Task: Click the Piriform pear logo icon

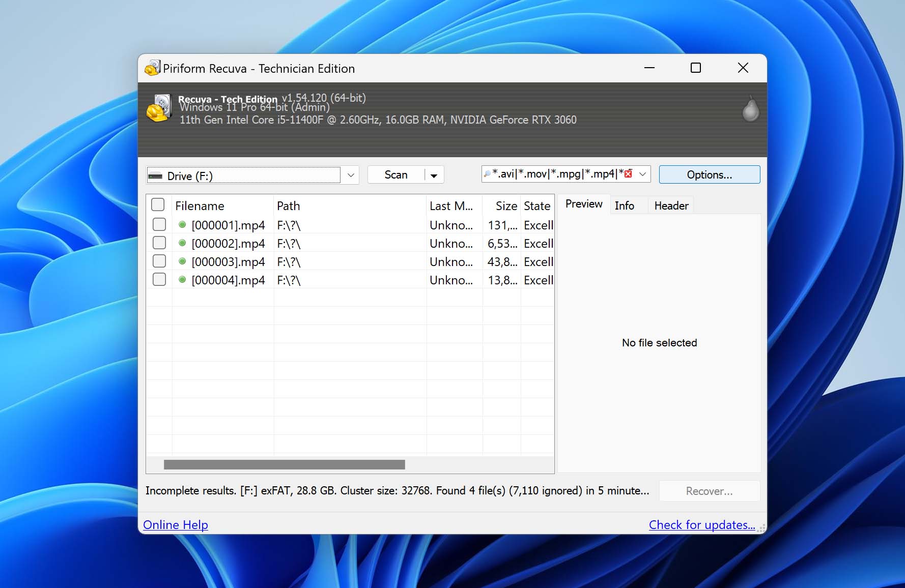Action: point(750,109)
